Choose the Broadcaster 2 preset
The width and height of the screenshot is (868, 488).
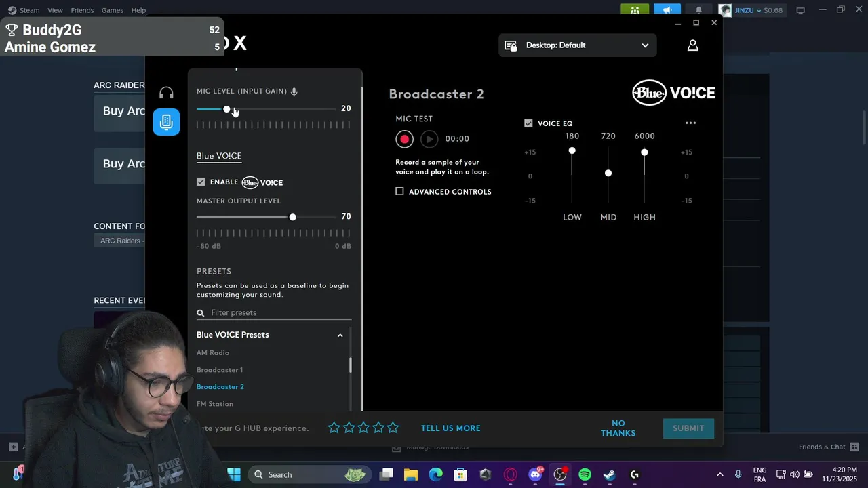pos(220,387)
